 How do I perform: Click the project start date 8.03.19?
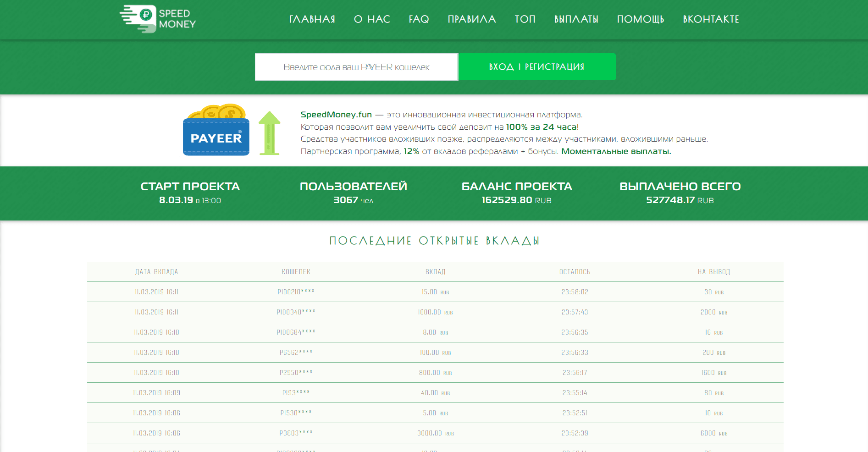[176, 200]
